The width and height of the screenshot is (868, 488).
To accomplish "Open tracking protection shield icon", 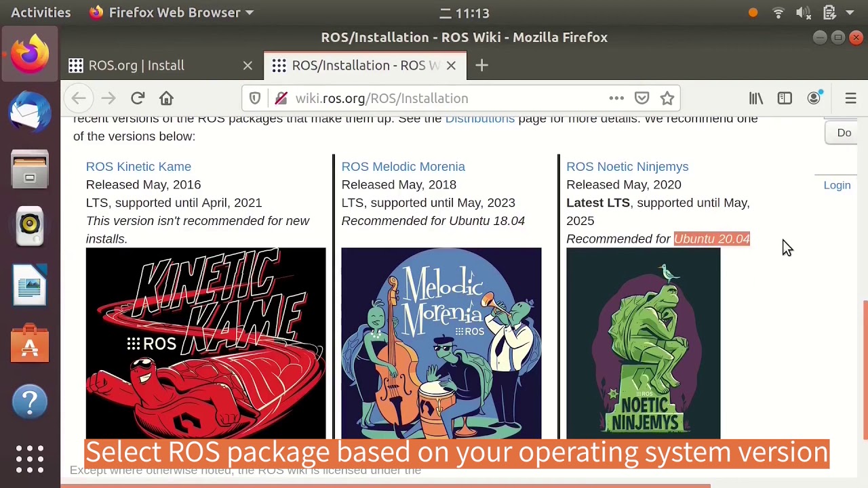I will tap(255, 98).
